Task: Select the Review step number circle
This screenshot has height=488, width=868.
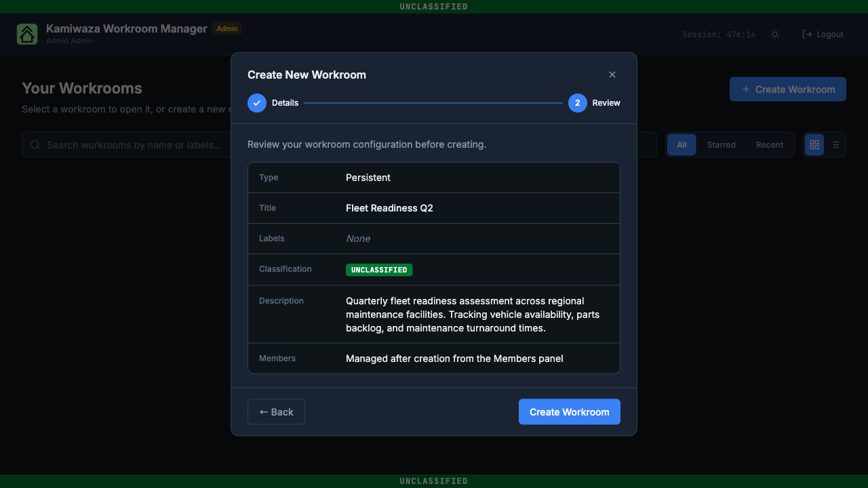Action: point(578,103)
